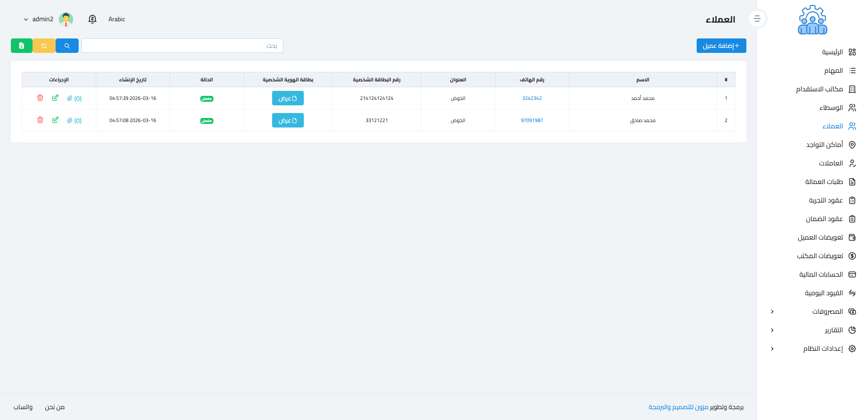
Task: Edit customer محمد صادق using pencil icon
Action: click(x=55, y=120)
